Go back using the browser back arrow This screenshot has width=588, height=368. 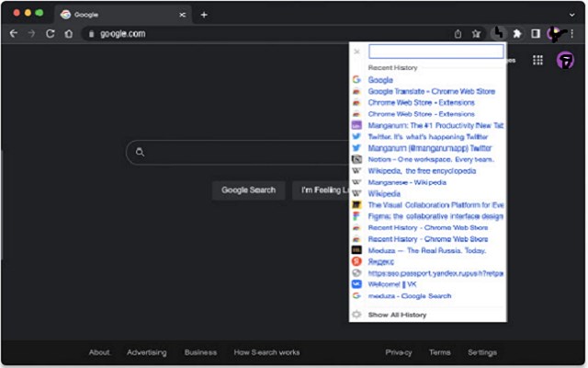(x=14, y=34)
